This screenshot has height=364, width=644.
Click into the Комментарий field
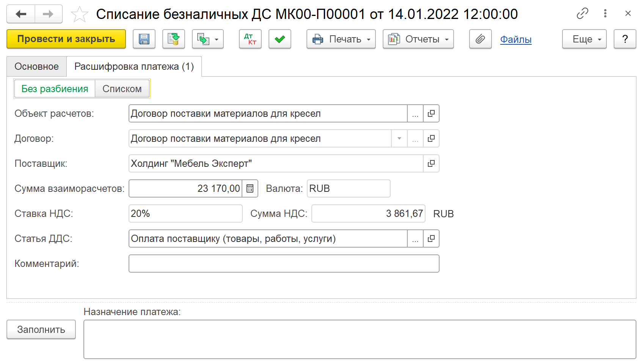pos(284,264)
